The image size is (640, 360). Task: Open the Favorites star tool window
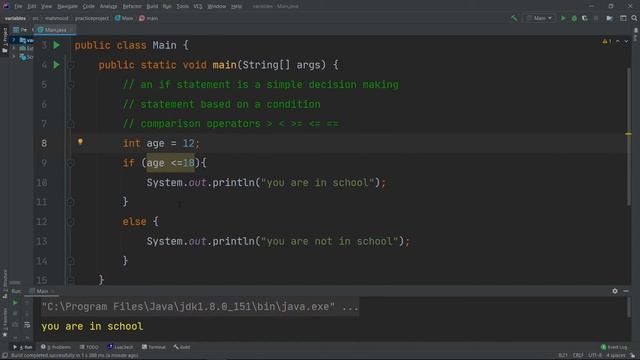point(5,322)
